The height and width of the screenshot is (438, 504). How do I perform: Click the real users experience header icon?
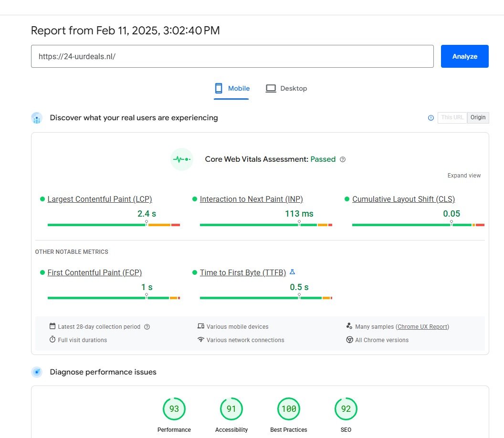pyautogui.click(x=37, y=118)
